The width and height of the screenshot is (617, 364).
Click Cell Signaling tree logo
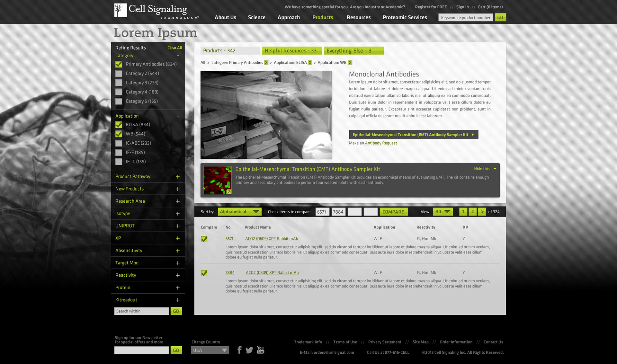click(x=121, y=10)
